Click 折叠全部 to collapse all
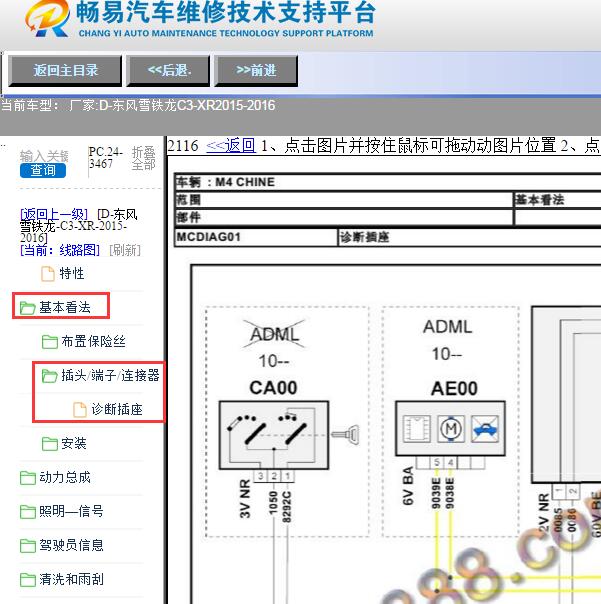 143,158
